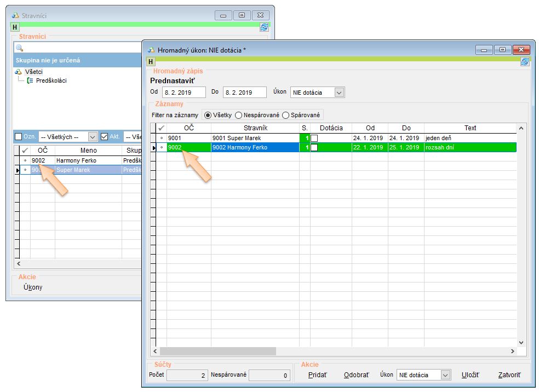
Task: Click the green H icon in Hromadný úkon
Action: coord(151,62)
